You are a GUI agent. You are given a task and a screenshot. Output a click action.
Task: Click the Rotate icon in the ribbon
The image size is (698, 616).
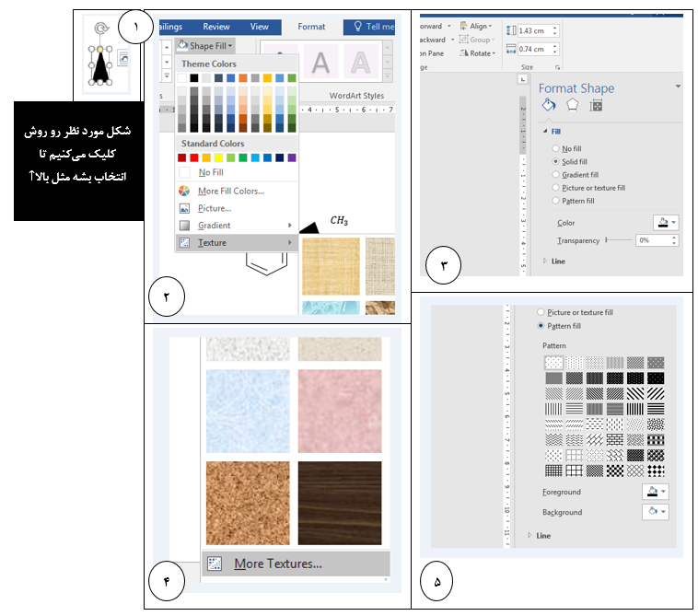pyautogui.click(x=463, y=53)
